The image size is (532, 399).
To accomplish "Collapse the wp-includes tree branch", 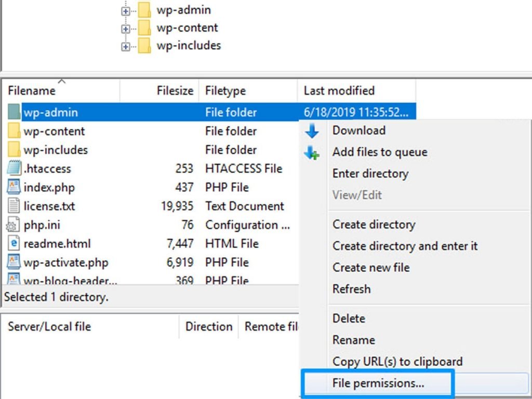I will pos(125,45).
